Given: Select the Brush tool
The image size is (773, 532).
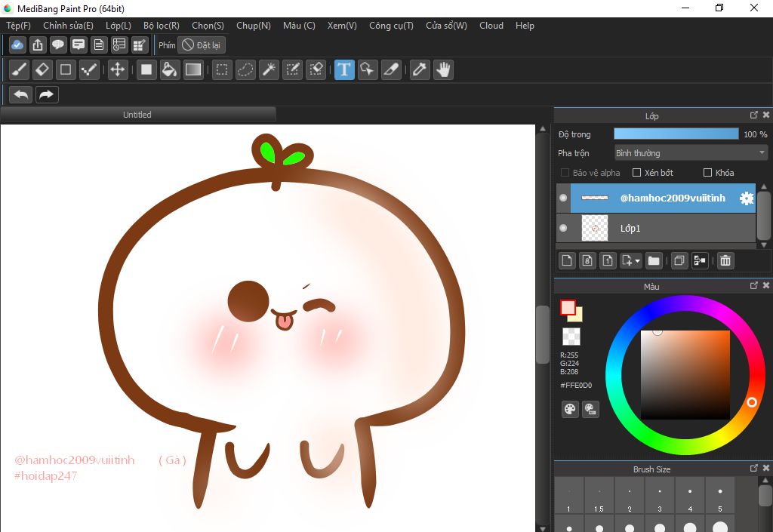Looking at the screenshot, I should 20,69.
